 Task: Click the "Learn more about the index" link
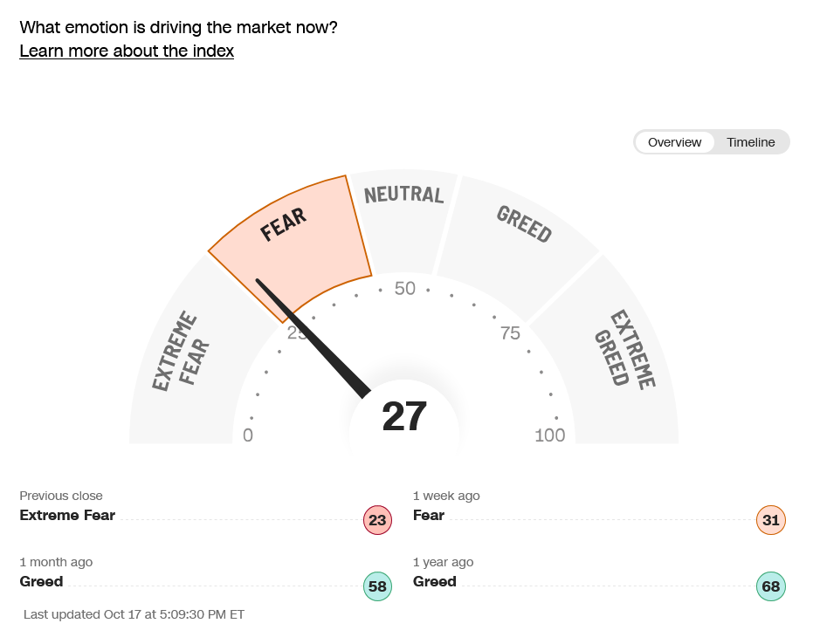pyautogui.click(x=127, y=51)
